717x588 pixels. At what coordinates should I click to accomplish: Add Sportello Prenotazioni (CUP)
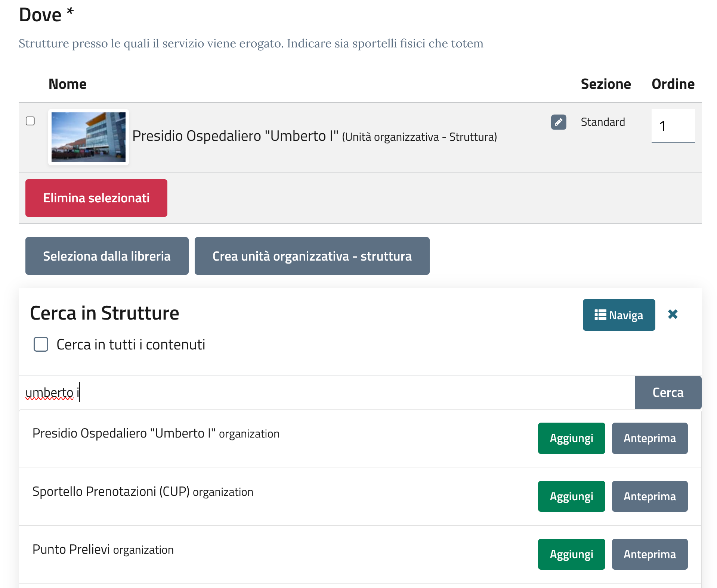coord(571,497)
